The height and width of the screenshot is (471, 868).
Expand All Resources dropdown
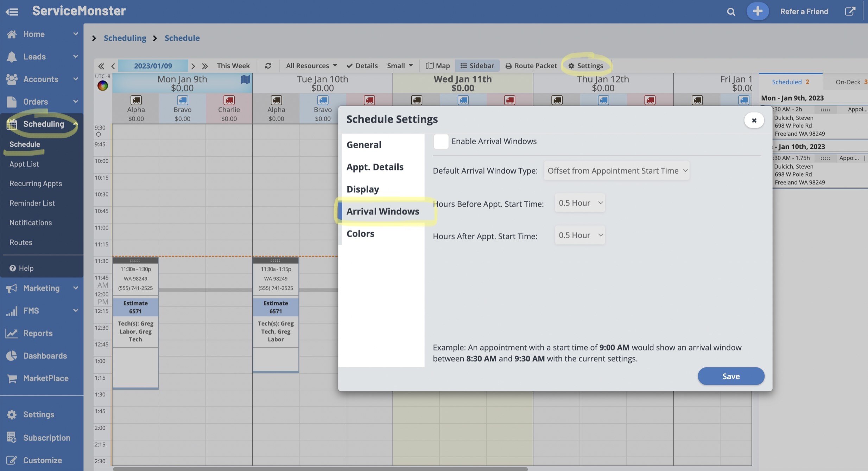(311, 66)
